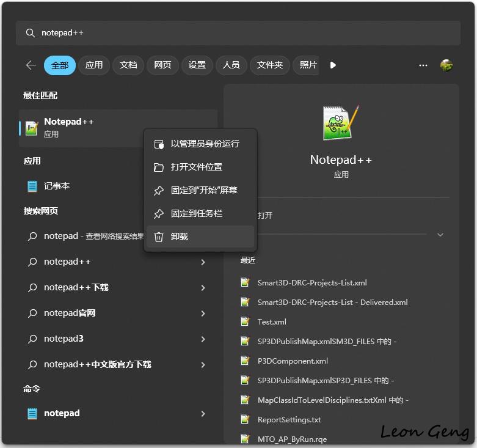Switch to the 人员 filter tab

click(x=231, y=65)
